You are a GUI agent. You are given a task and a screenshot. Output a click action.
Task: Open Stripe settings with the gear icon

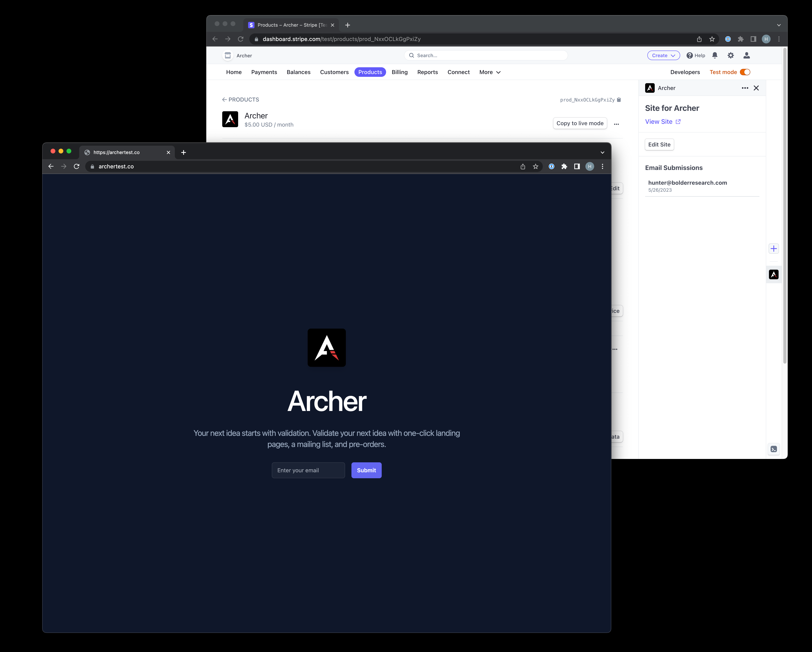(x=731, y=55)
